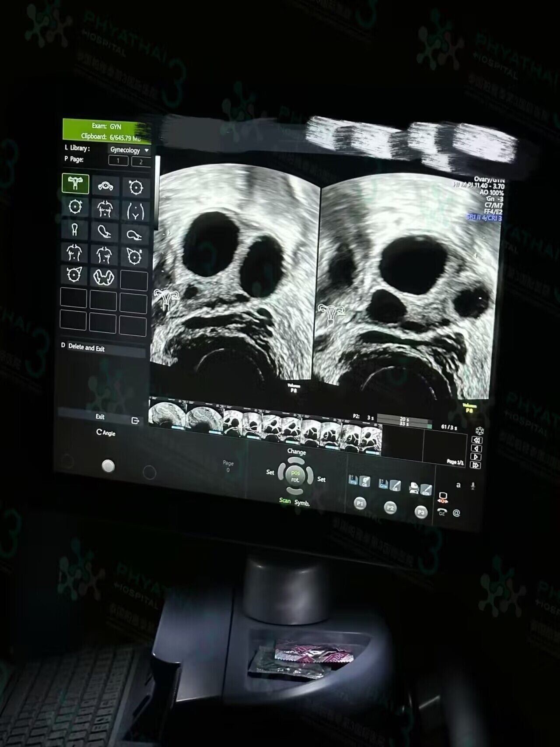Click the Angle control
The image size is (560, 747).
(106, 433)
